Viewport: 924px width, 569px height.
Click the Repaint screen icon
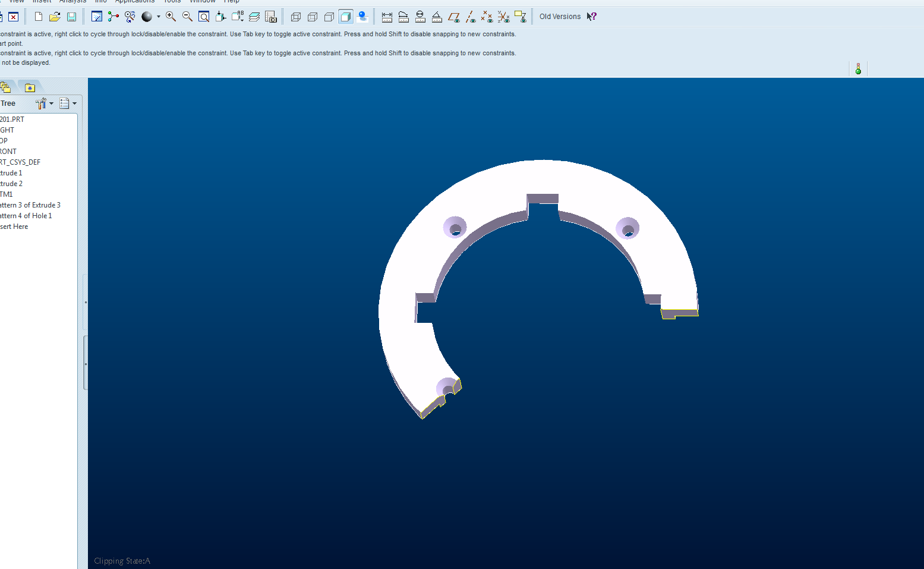click(x=97, y=17)
